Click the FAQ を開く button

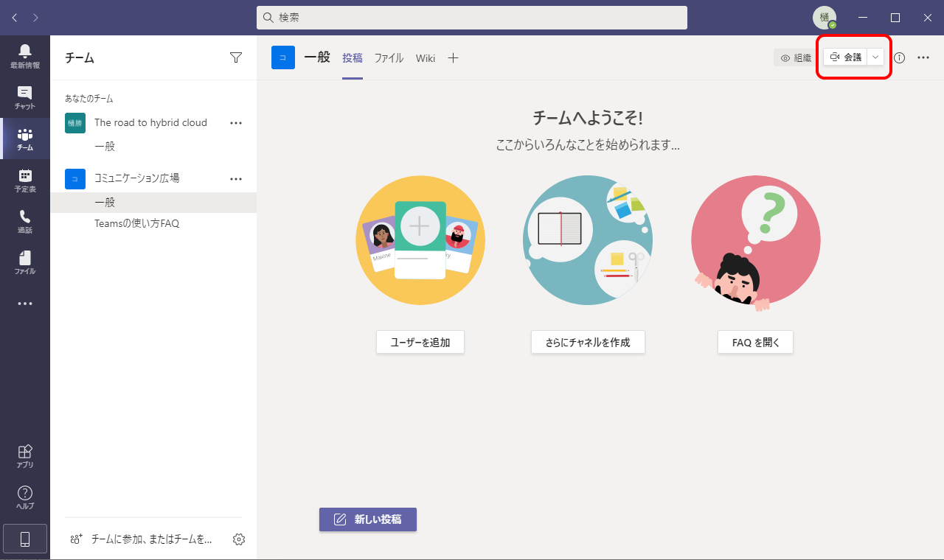(x=755, y=342)
